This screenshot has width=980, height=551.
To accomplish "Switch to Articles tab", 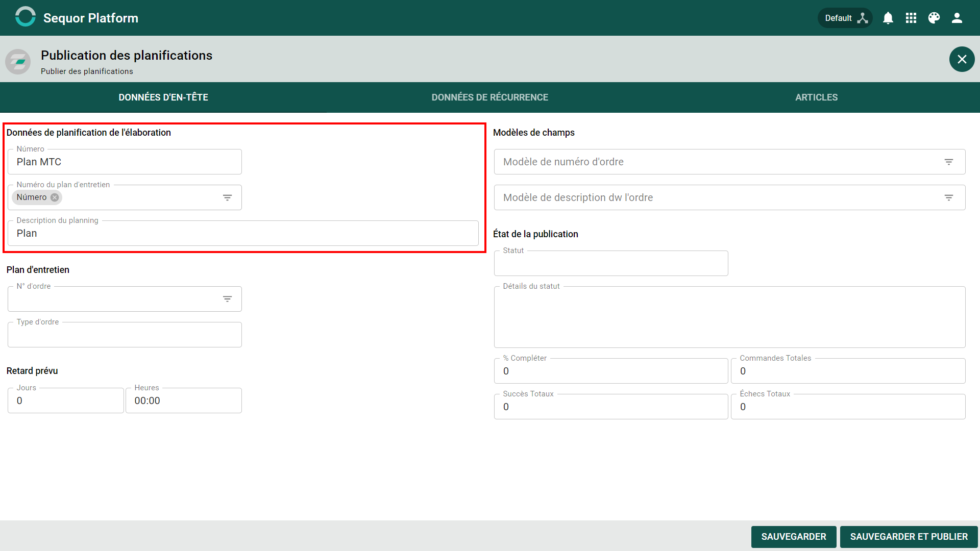I will pos(817,97).
